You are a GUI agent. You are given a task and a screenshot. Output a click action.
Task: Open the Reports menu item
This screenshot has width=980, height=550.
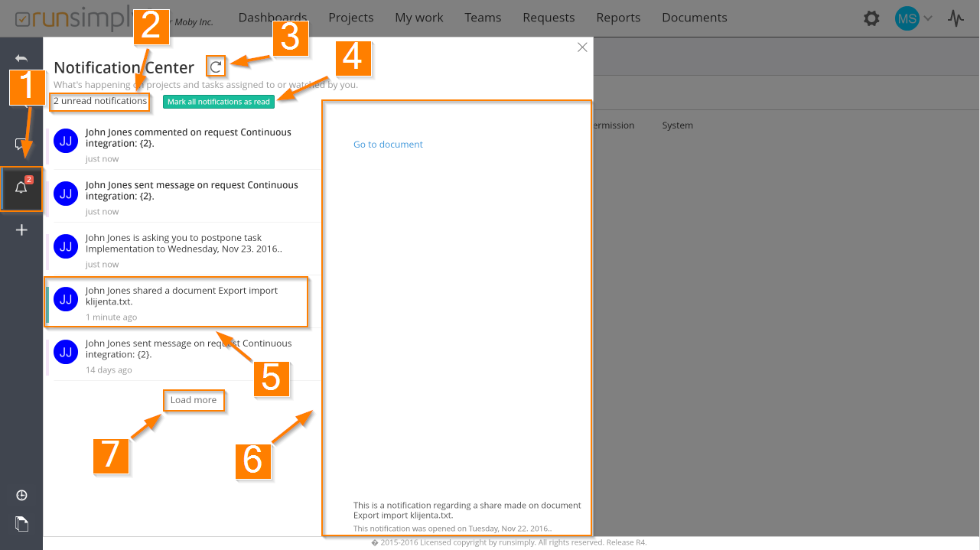(618, 18)
